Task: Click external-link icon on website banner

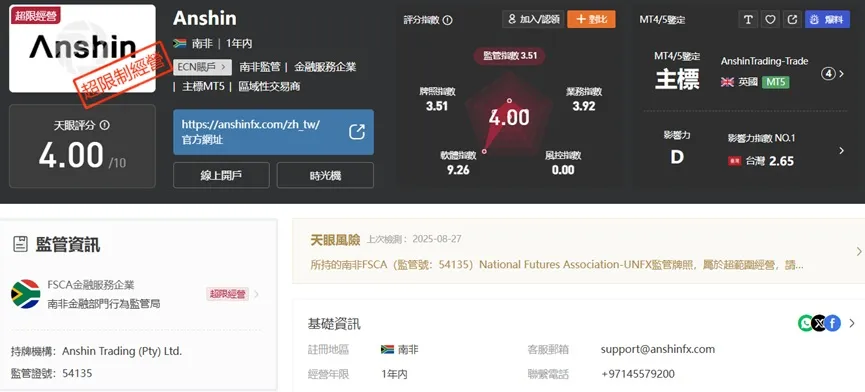Action: click(x=357, y=132)
